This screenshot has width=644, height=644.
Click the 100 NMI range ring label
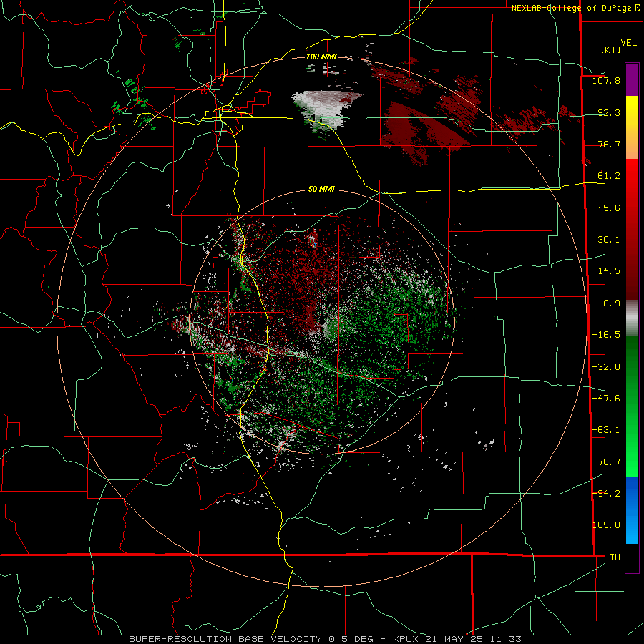coord(321,57)
